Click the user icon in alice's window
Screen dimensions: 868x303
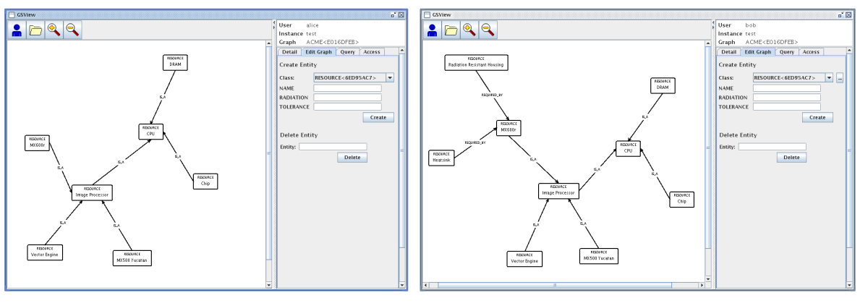coord(17,30)
